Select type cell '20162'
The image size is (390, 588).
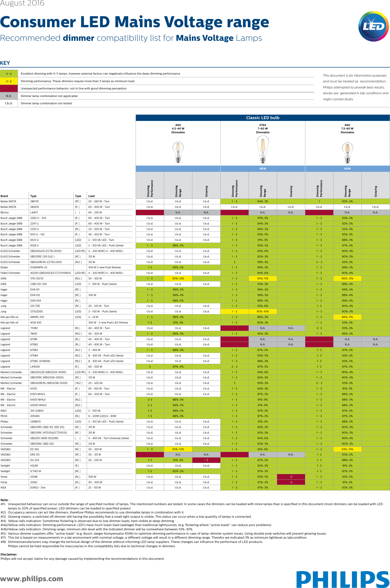click(34, 482)
